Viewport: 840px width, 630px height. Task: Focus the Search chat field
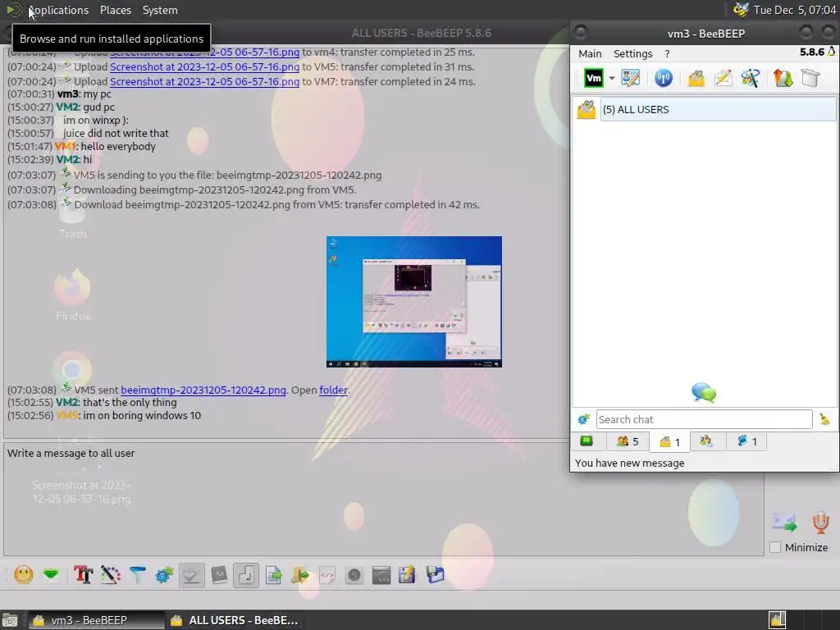click(x=704, y=419)
